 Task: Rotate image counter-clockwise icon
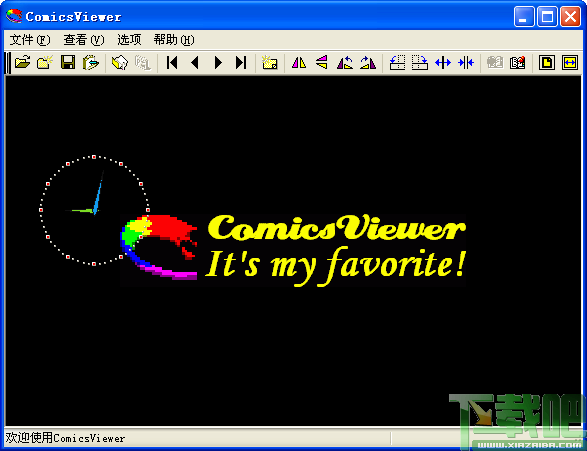coord(345,63)
